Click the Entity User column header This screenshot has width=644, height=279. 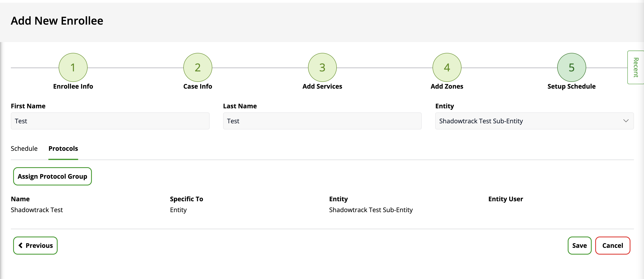click(x=506, y=199)
